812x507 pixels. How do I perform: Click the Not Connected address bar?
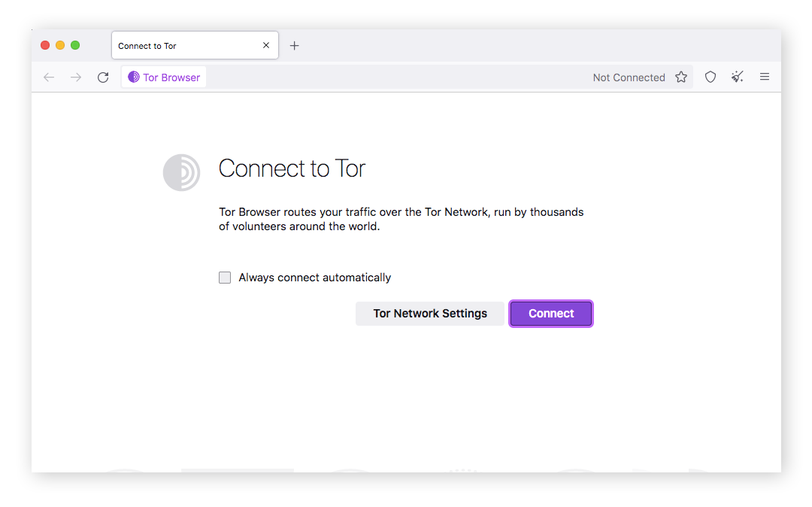click(629, 77)
